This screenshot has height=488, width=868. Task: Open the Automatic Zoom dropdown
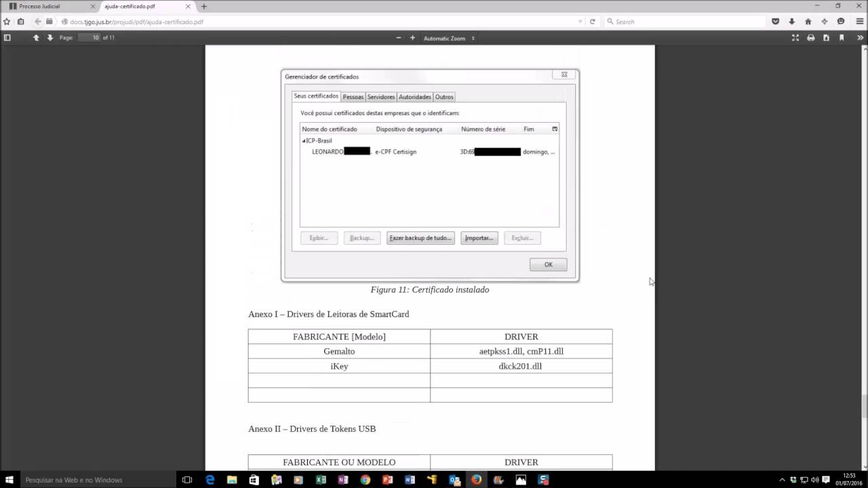449,39
